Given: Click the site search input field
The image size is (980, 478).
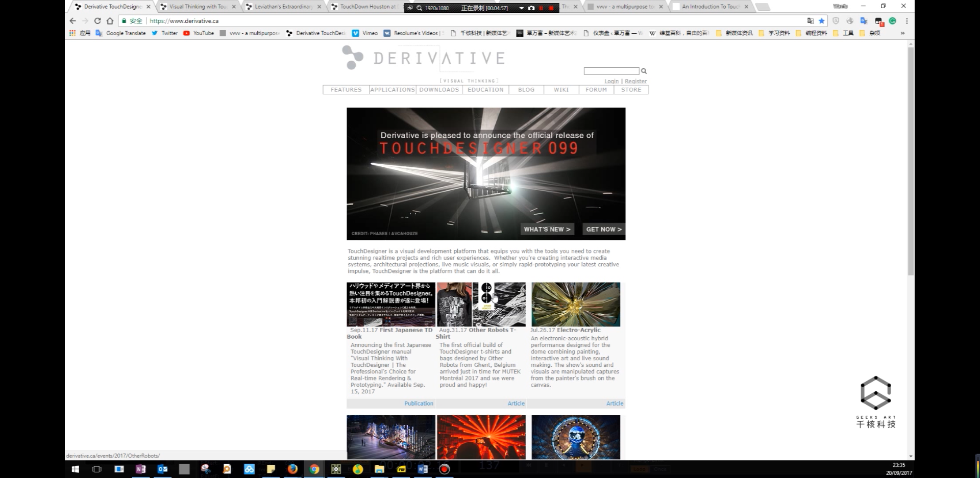Looking at the screenshot, I should coord(611,71).
